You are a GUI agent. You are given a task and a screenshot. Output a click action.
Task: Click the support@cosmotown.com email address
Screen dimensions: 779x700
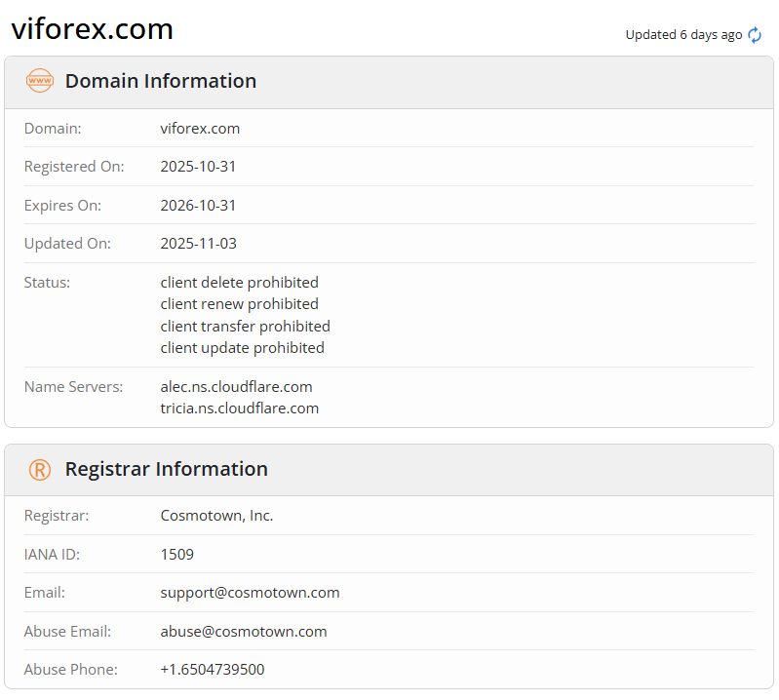tap(250, 593)
